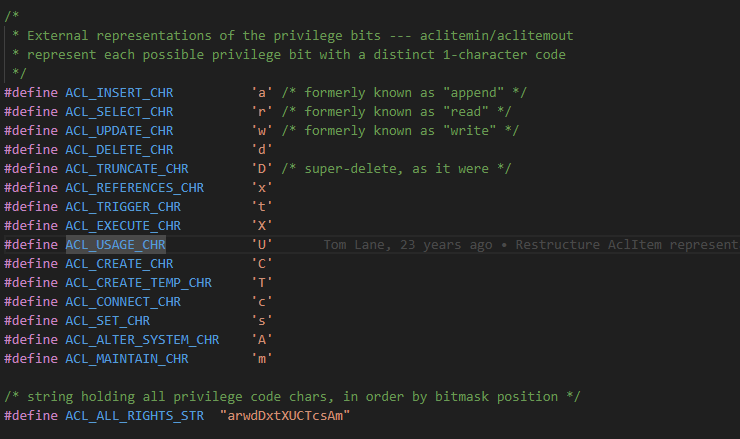Click on ACL_EXECUTE_CHR definition
This screenshot has height=439, width=740.
[x=123, y=226]
